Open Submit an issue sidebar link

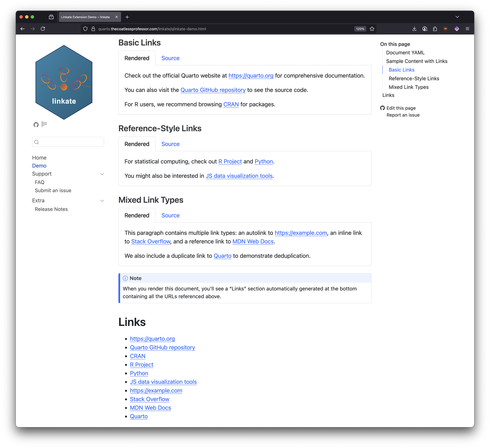coord(53,190)
